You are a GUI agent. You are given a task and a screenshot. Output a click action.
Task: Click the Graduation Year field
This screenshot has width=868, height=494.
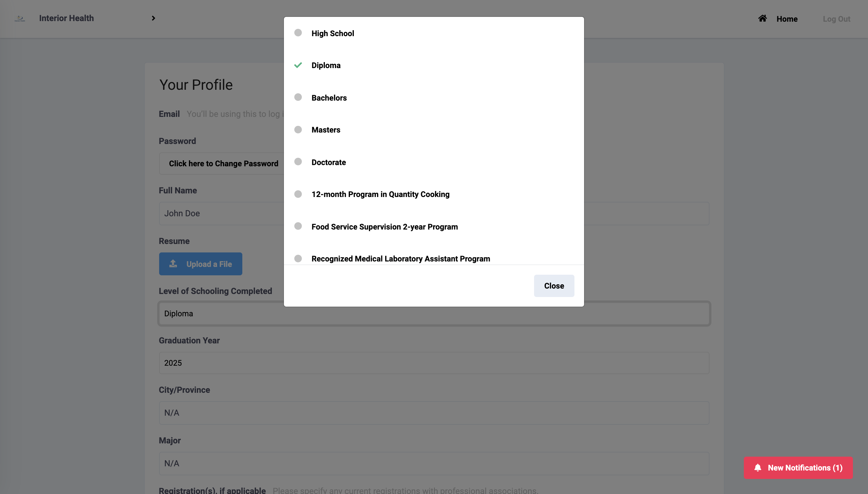(x=434, y=363)
